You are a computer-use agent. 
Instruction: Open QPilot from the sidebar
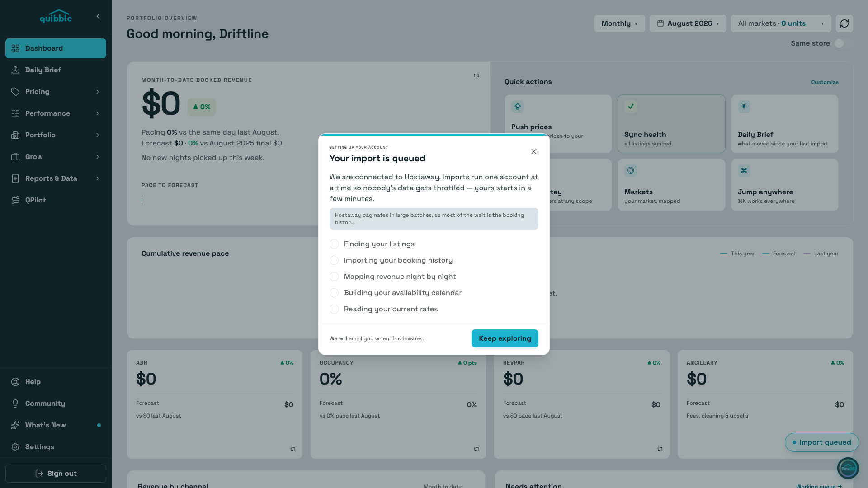56,200
